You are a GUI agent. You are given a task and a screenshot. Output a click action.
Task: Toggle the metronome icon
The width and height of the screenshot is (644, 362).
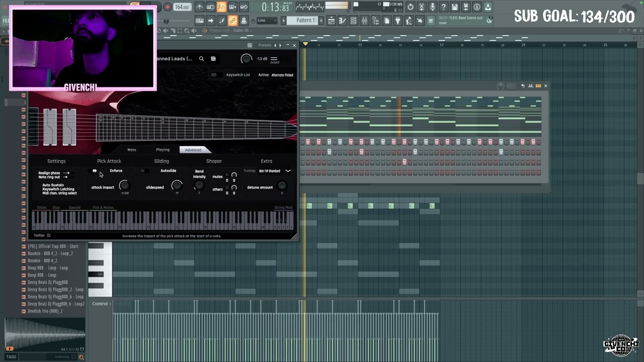199,7
